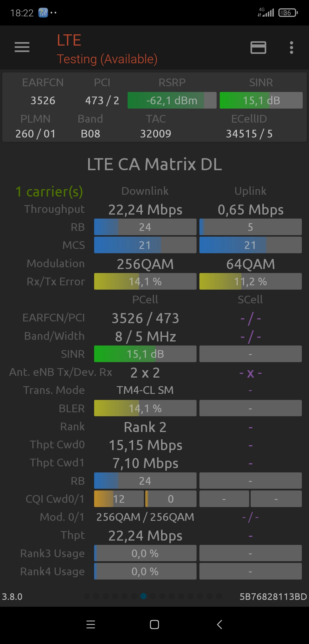This screenshot has width=309, height=644.
Task: Open the three-dot overflow menu
Action: (x=291, y=48)
